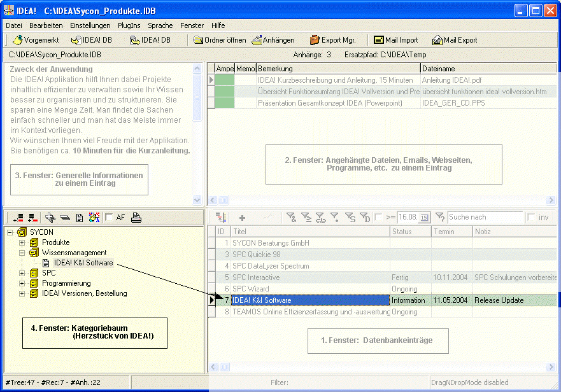This screenshot has width=561, height=392.
Task: Click the Vorgemerkt toolbar button
Action: tap(36, 40)
